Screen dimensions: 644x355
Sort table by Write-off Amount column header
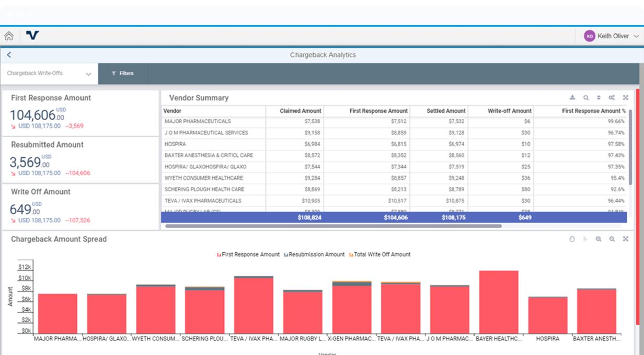click(509, 111)
